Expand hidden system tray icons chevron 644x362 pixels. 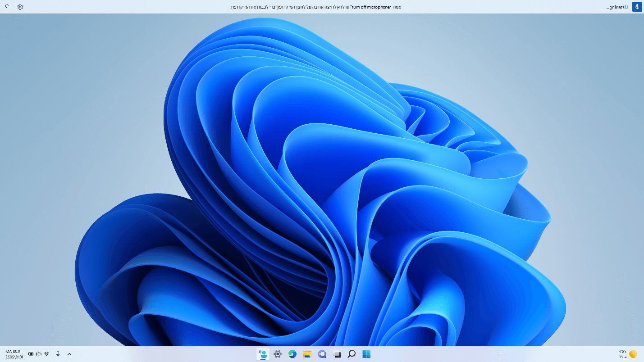point(69,354)
